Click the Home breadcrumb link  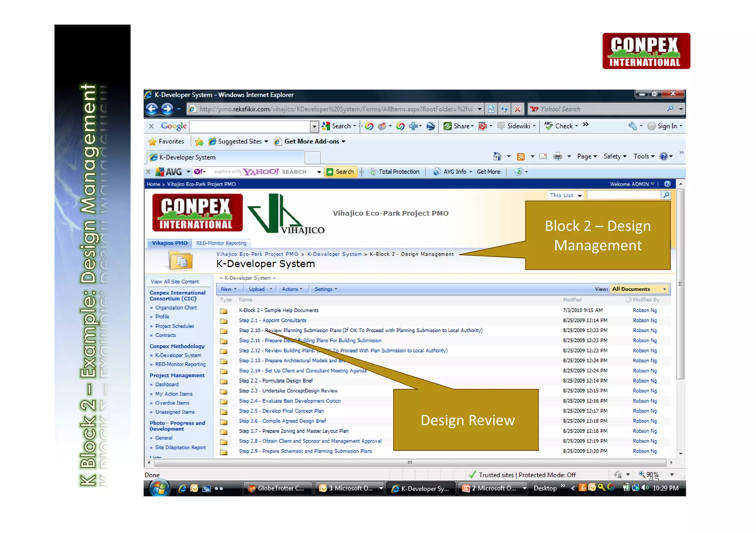(x=153, y=184)
